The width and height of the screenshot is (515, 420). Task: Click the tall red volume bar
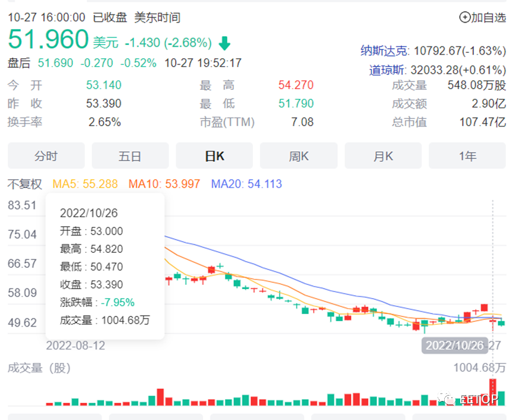point(493,393)
